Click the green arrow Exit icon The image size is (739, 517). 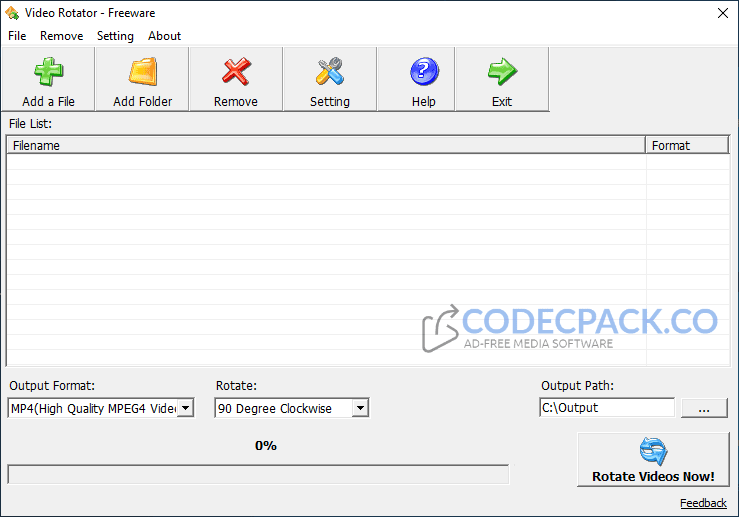pos(502,72)
